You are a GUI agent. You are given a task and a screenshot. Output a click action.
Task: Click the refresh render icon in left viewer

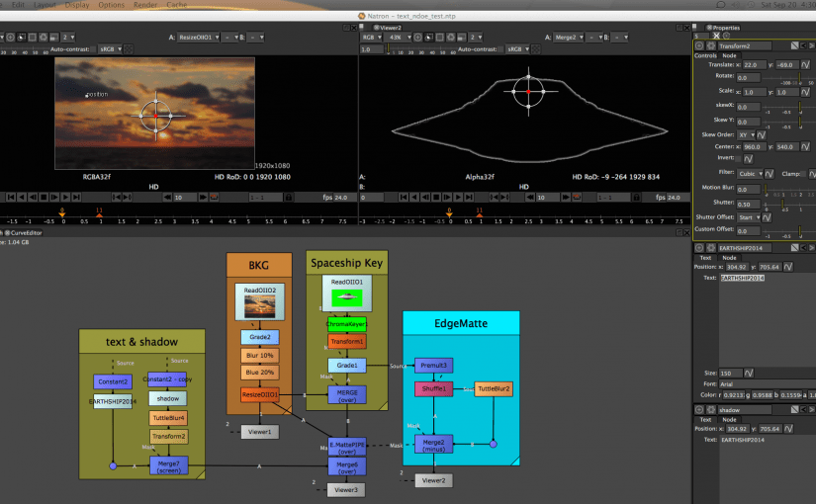point(44,38)
